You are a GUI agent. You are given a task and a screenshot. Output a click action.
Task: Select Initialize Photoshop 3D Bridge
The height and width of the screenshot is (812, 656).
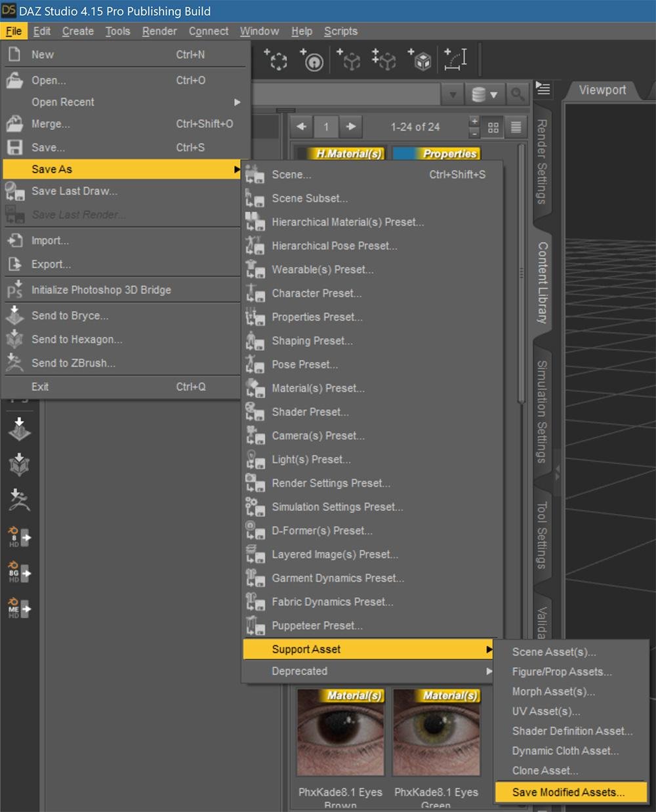pos(122,290)
